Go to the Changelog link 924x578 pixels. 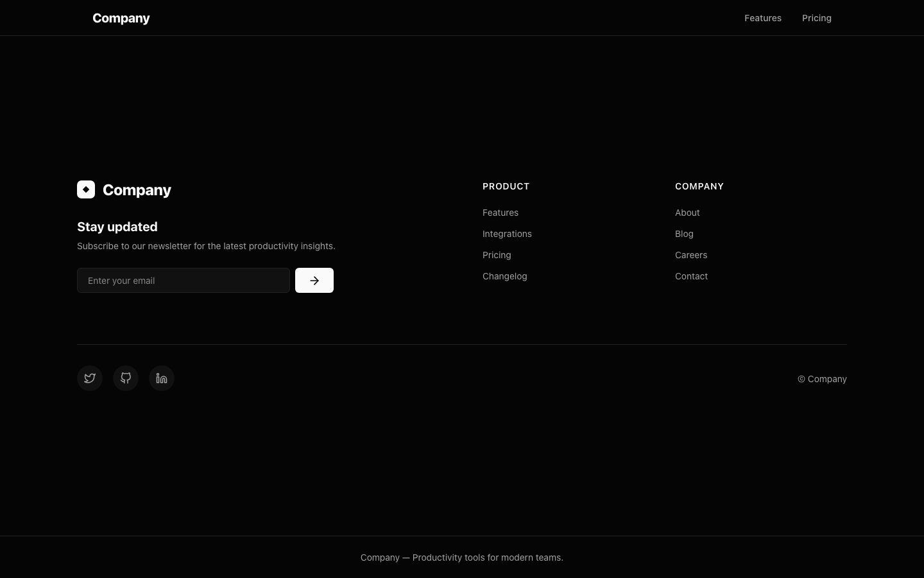505,276
